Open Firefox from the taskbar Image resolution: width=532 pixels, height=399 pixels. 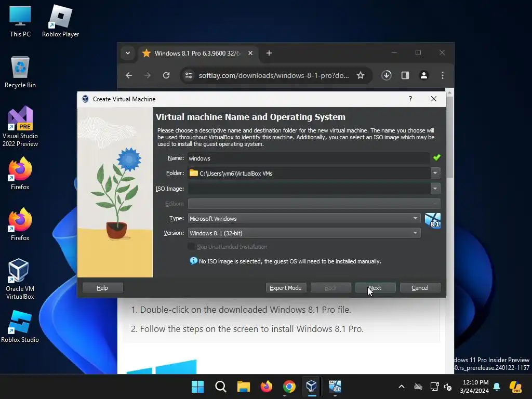267,387
